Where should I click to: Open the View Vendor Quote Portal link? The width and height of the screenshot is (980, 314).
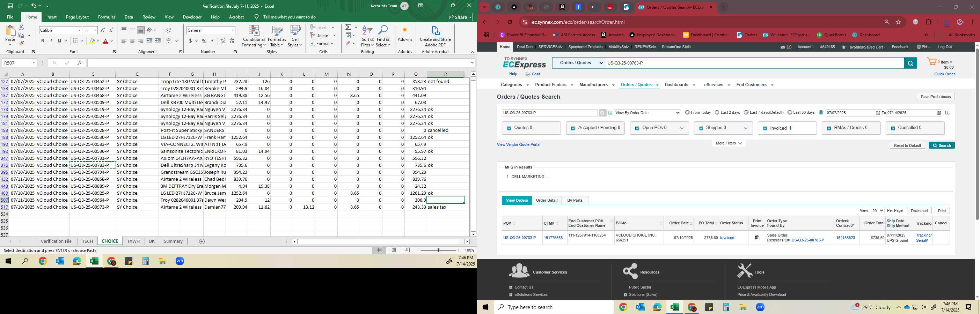[x=519, y=144]
